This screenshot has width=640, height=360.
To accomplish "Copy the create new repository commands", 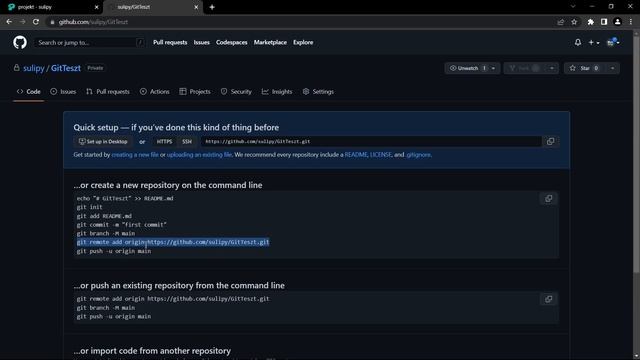I will tap(549, 199).
